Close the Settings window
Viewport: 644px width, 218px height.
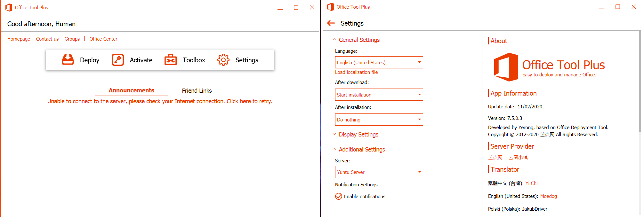click(x=634, y=7)
